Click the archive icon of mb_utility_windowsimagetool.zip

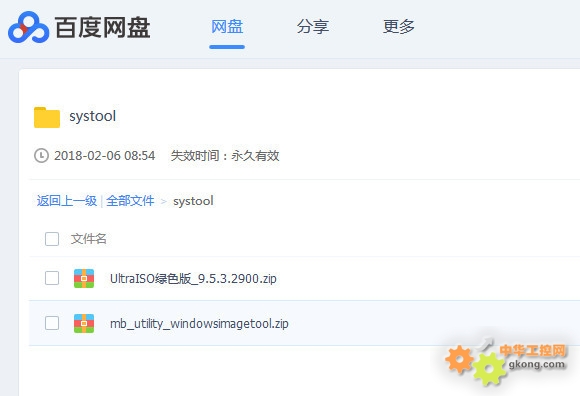84,324
